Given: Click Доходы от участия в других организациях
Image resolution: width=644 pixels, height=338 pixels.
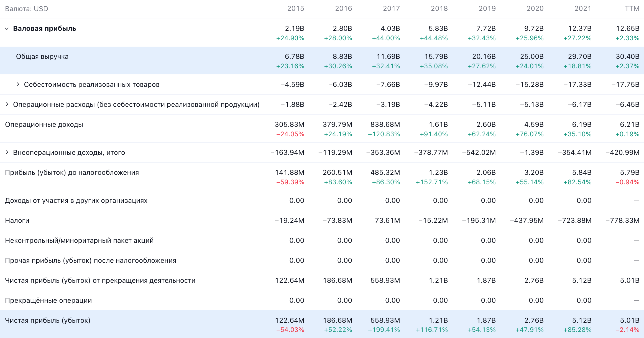Looking at the screenshot, I should [76, 201].
